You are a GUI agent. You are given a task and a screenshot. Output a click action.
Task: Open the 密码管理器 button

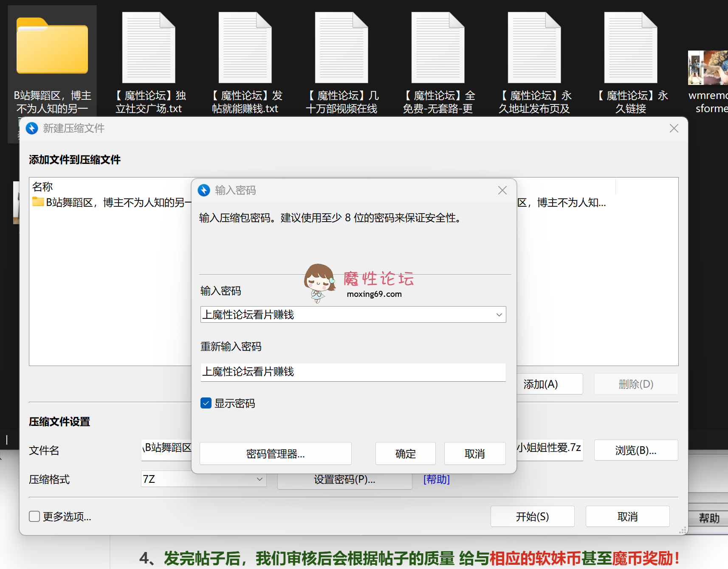276,454
